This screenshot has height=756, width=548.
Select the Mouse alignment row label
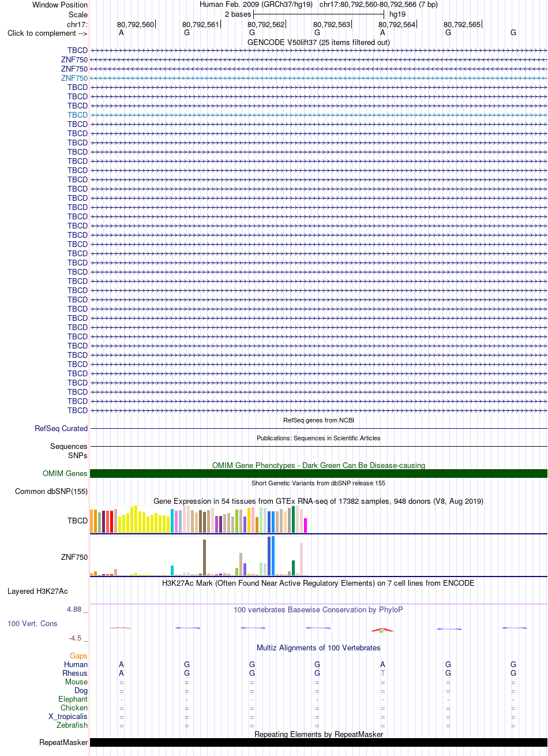77,682
